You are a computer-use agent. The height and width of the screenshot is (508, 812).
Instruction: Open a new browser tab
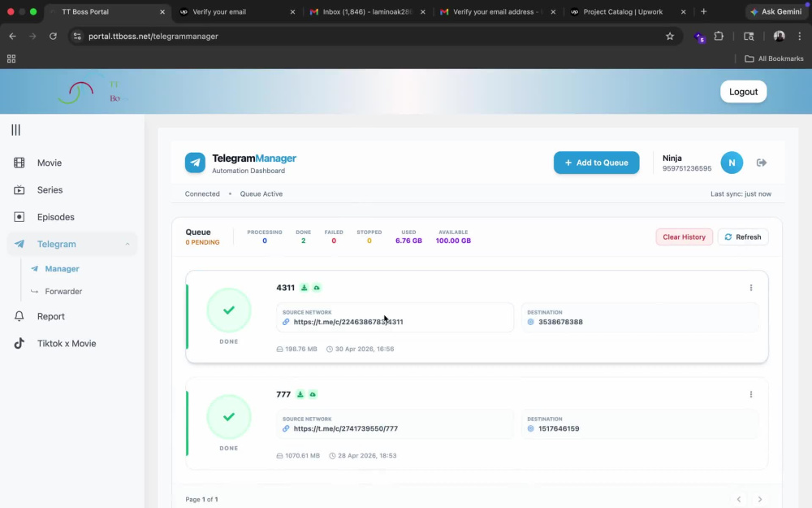703,12
